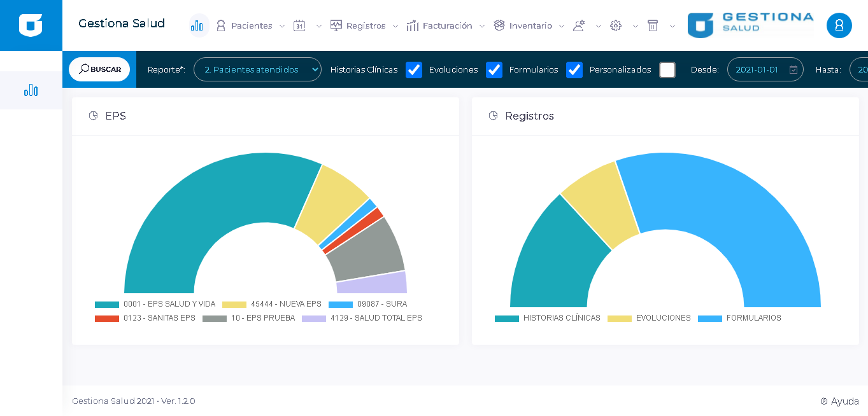Click the archive box icon in navbar
This screenshot has height=416, width=868.
click(x=653, y=25)
